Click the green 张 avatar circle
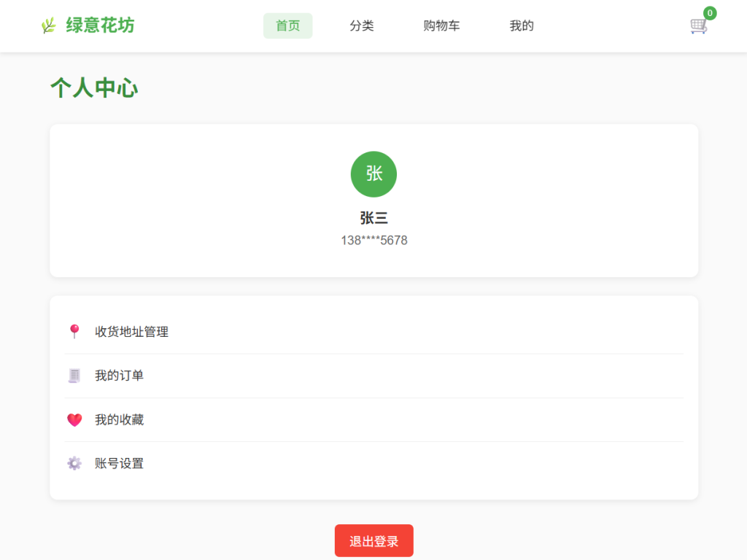Image resolution: width=747 pixels, height=560 pixels. [x=373, y=174]
